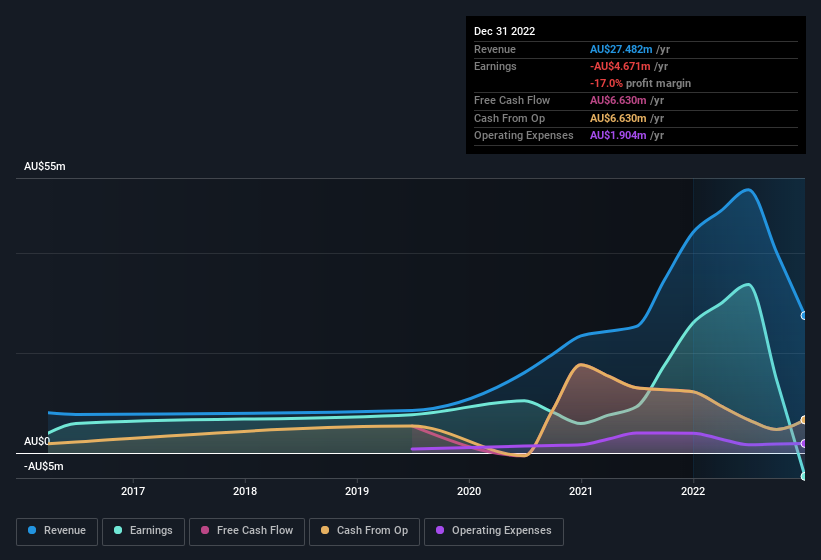Click the Cash From Op orange data point marker
This screenshot has width=821, height=560.
point(804,420)
